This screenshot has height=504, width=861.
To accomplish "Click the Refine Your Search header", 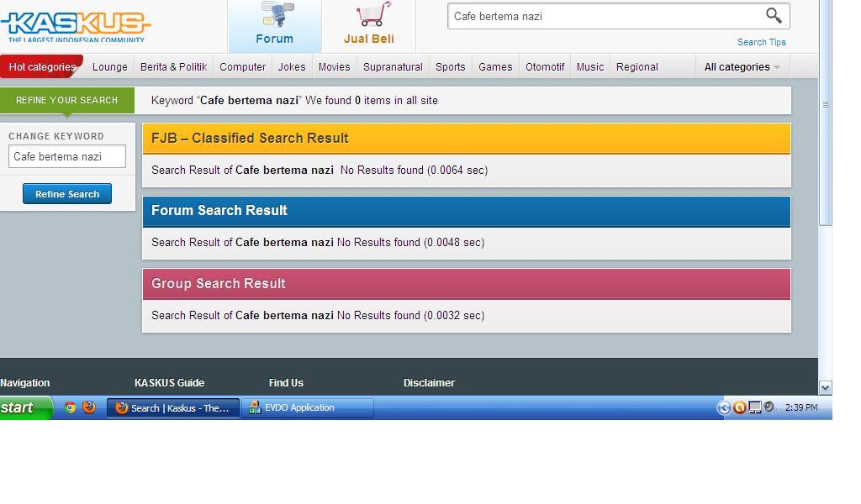I will (67, 100).
